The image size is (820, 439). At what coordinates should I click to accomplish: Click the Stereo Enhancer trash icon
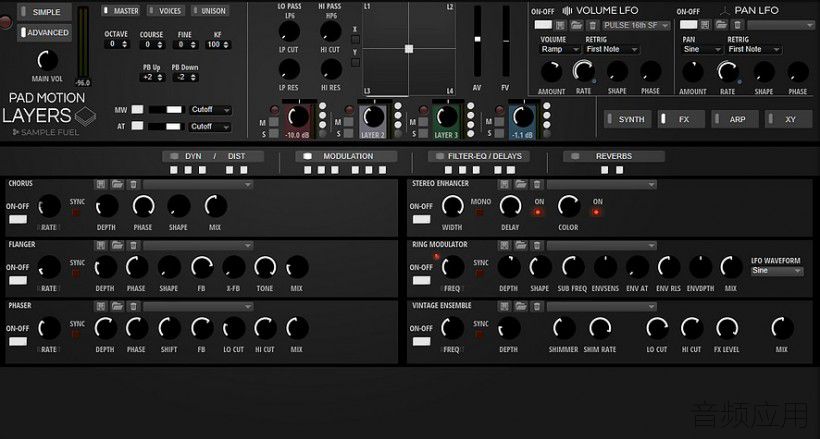pyautogui.click(x=537, y=184)
